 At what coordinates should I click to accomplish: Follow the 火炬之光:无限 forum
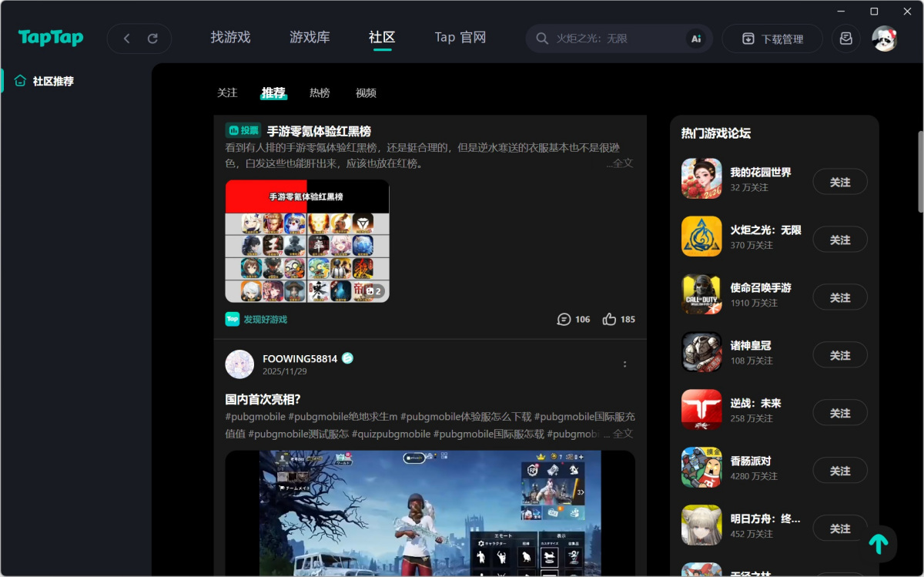(x=839, y=240)
